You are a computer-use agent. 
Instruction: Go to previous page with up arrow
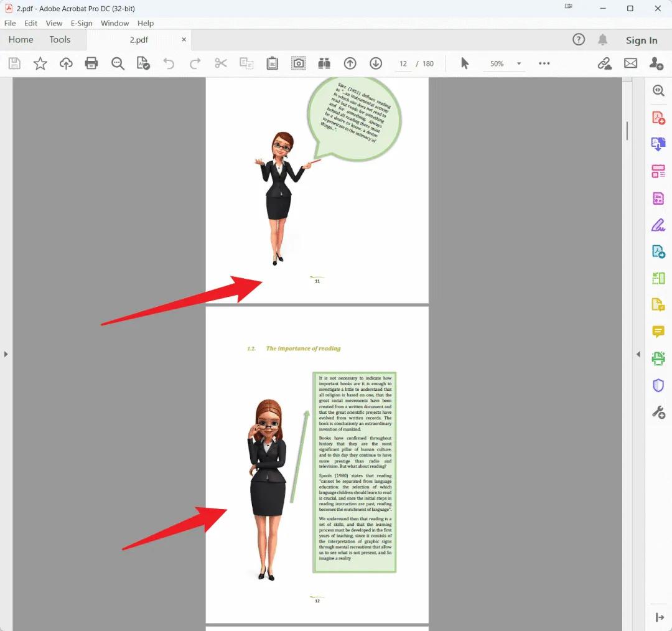click(x=350, y=63)
